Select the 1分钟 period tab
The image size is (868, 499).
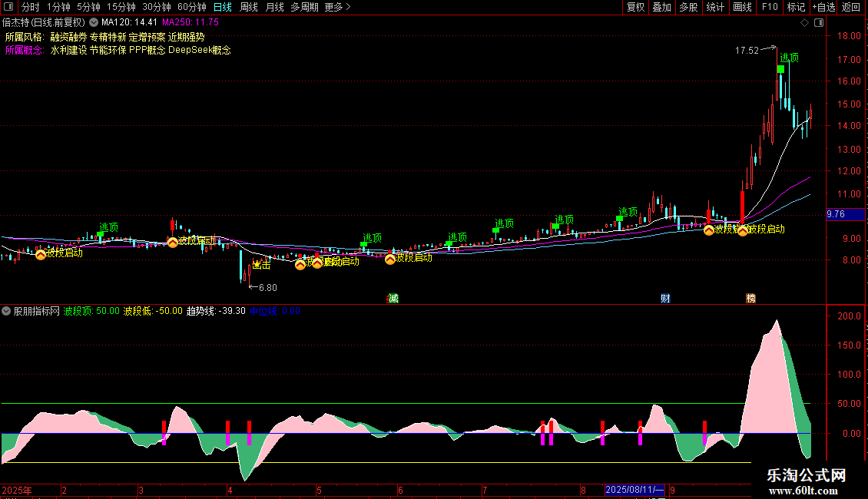(x=58, y=7)
